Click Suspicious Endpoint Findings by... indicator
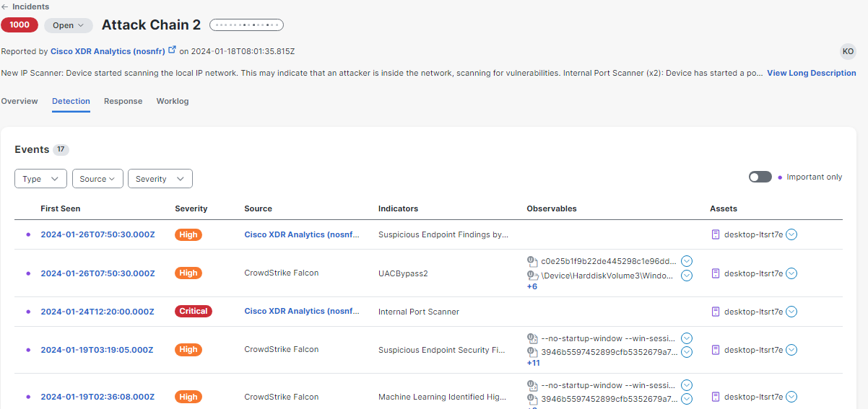The height and width of the screenshot is (409, 868). (443, 234)
